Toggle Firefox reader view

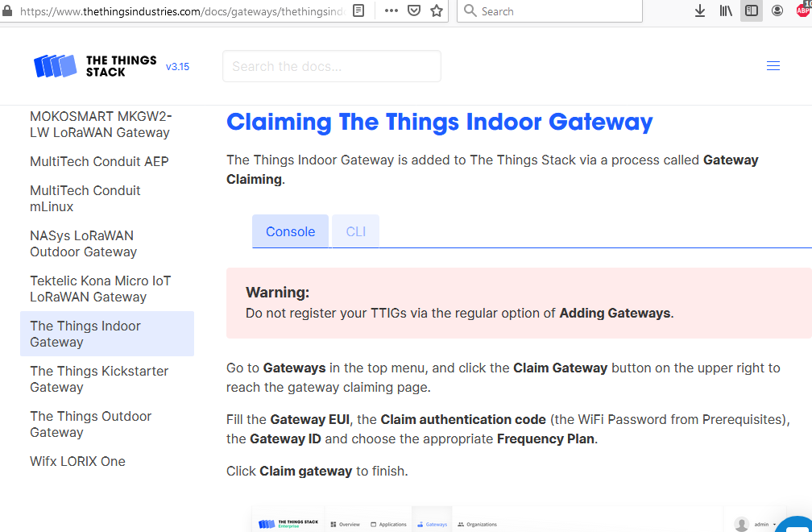[358, 11]
